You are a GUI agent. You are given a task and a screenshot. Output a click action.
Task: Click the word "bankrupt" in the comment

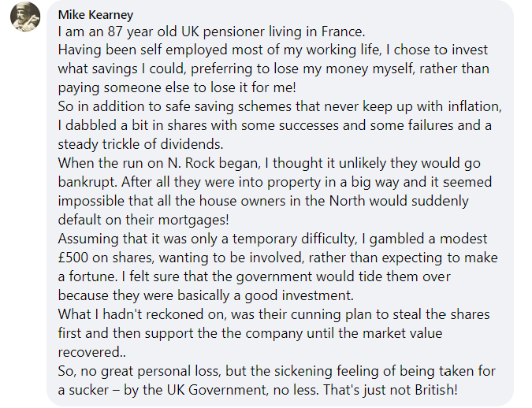(x=87, y=182)
